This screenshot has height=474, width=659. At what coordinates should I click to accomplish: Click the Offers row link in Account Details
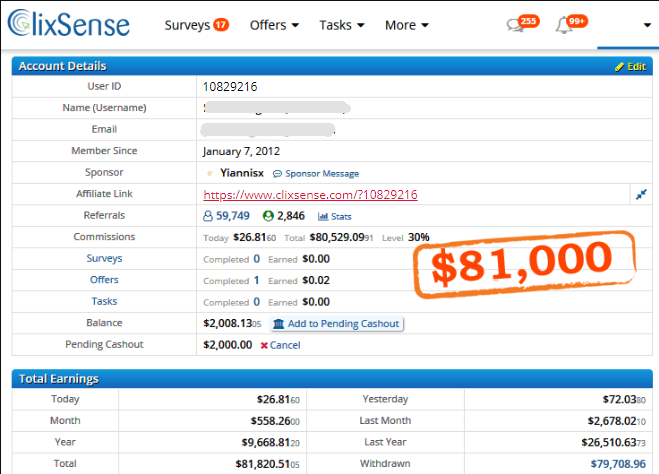(x=104, y=279)
